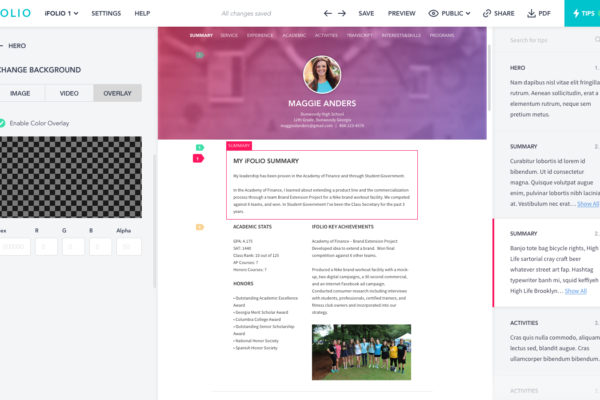Click the search magnifier in tips panel
Screen dimensions: 600x400
coord(597,39)
